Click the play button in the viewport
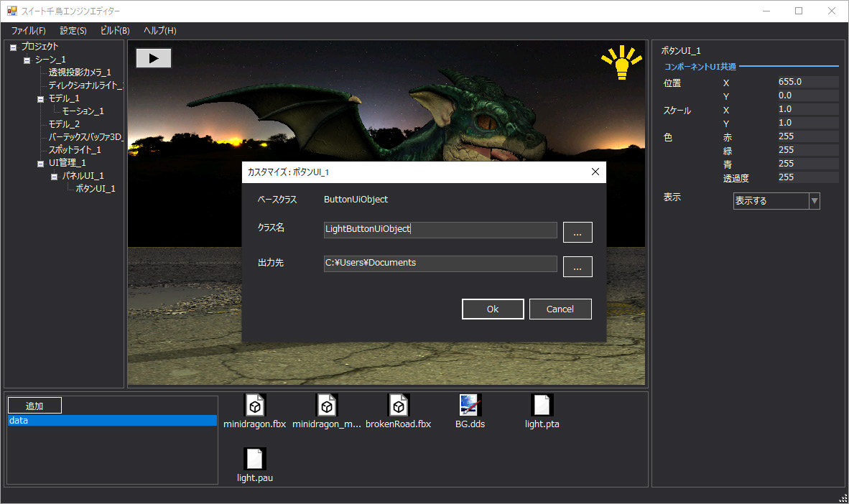 click(x=154, y=58)
